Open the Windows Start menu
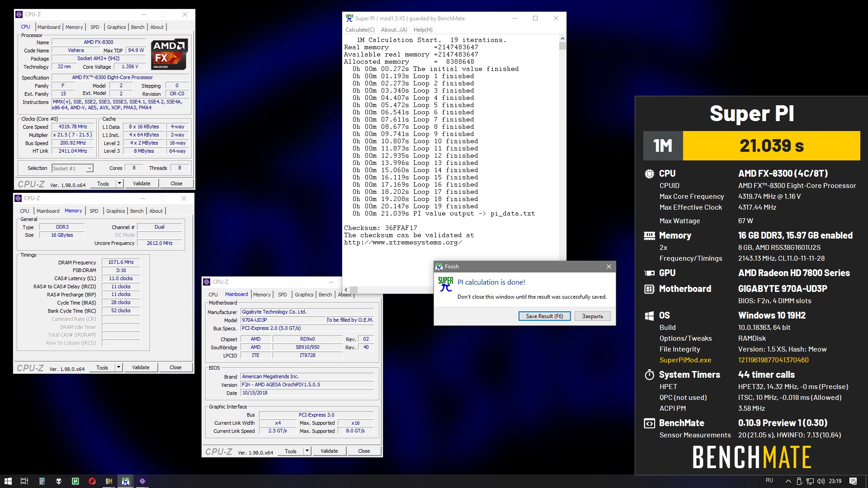This screenshot has width=868, height=488. pyautogui.click(x=8, y=481)
